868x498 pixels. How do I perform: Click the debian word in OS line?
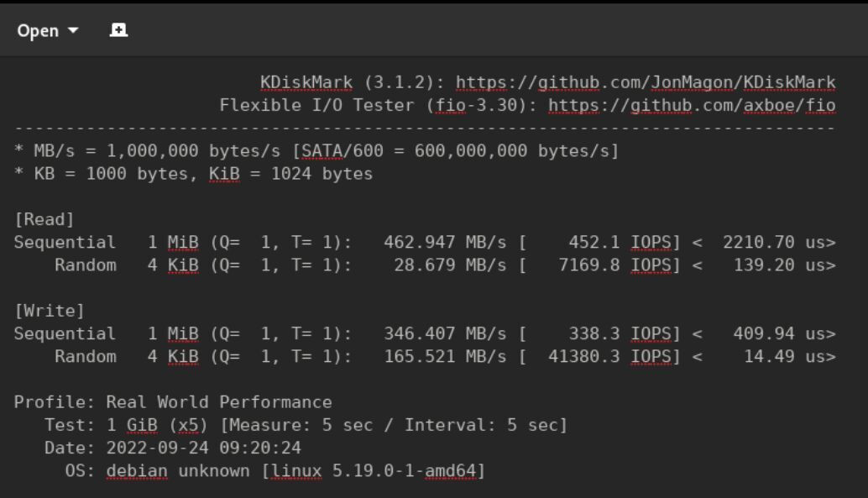click(x=137, y=471)
